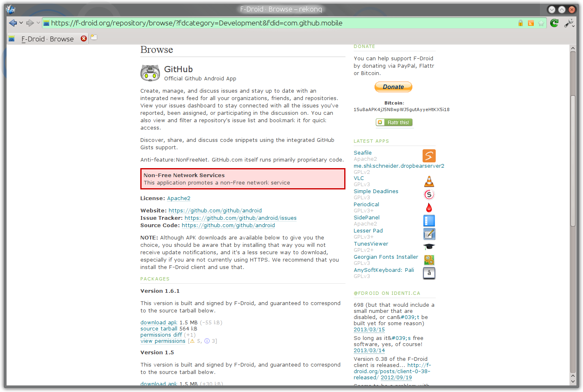Open the 2012/09/19 post date link
Screen dimensions: 583x392
pyautogui.click(x=396, y=378)
